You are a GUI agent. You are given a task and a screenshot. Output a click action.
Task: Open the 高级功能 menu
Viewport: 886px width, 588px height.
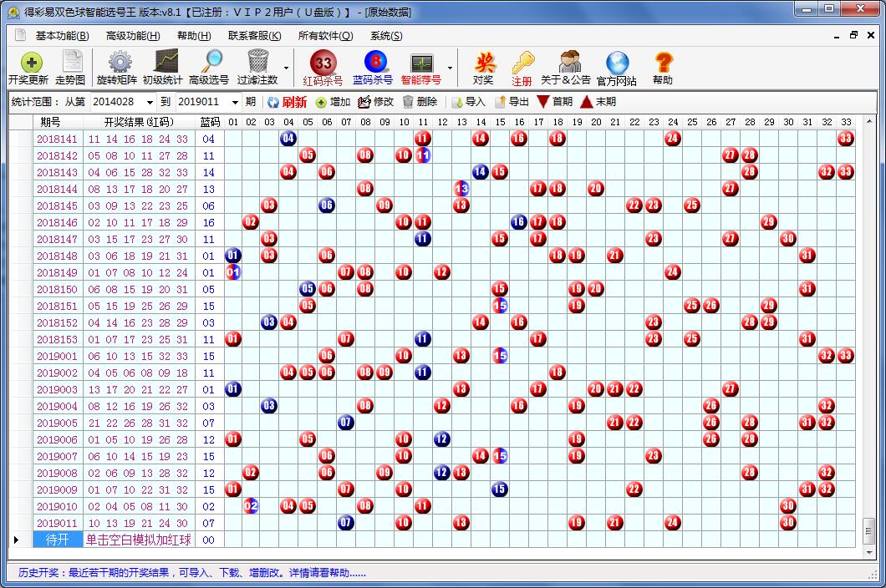pyautogui.click(x=133, y=36)
